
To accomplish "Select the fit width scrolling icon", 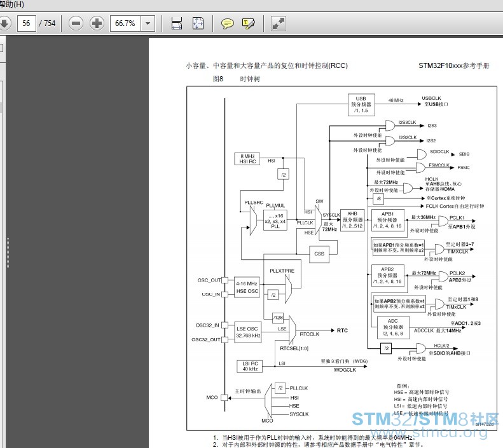I will [x=177, y=24].
